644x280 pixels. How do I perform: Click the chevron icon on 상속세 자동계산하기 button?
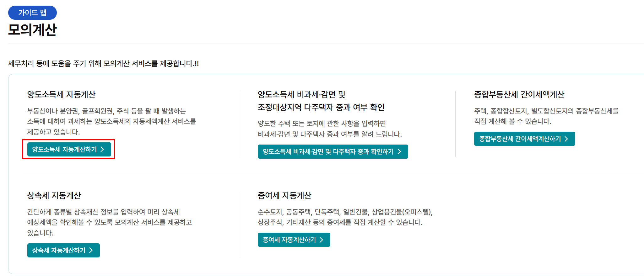91,251
